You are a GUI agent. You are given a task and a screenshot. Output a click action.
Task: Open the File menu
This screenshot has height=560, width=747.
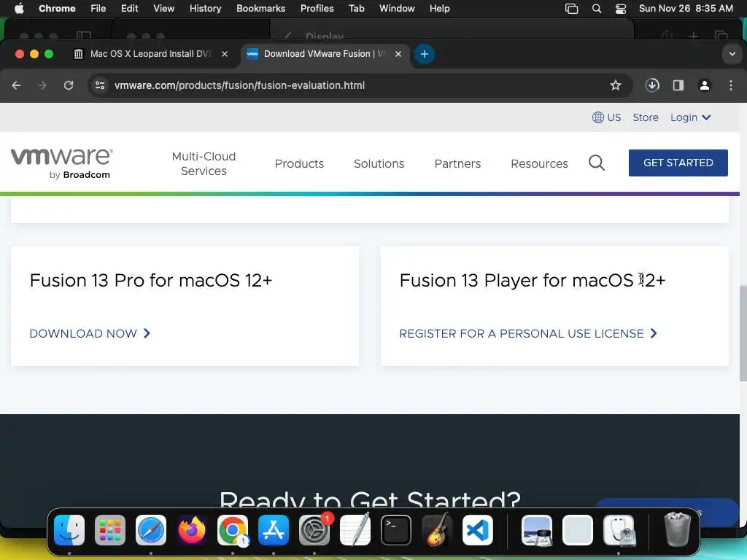98,8
